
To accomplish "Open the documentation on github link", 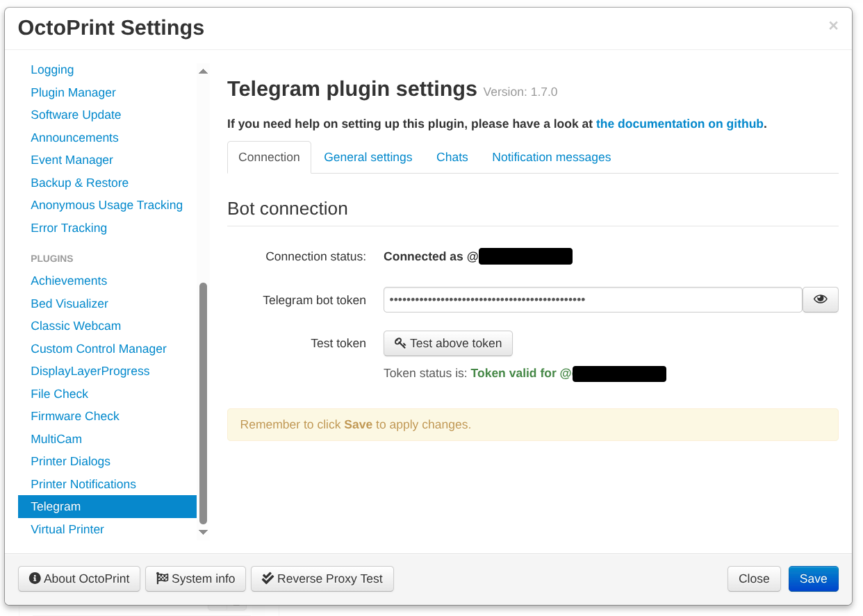I will [680, 124].
